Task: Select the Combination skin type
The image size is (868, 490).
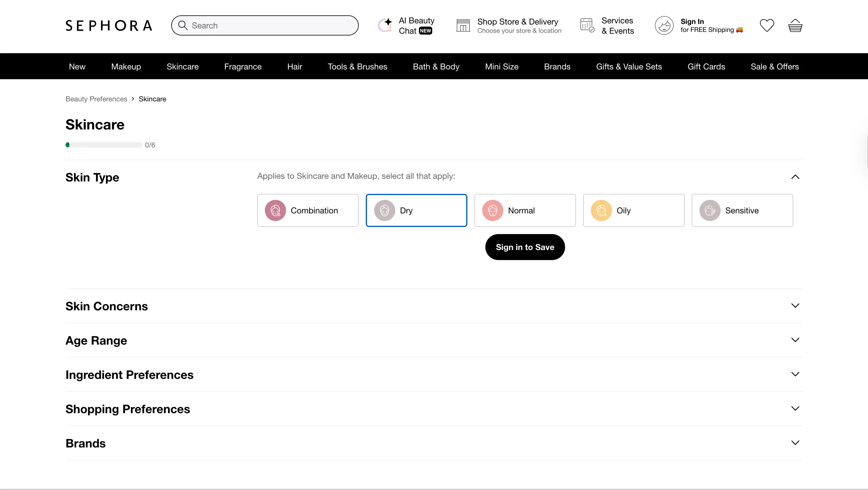Action: click(308, 210)
